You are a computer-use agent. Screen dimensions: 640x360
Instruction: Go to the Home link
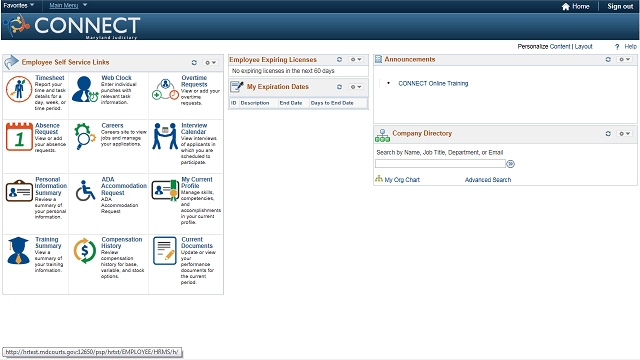click(x=580, y=7)
